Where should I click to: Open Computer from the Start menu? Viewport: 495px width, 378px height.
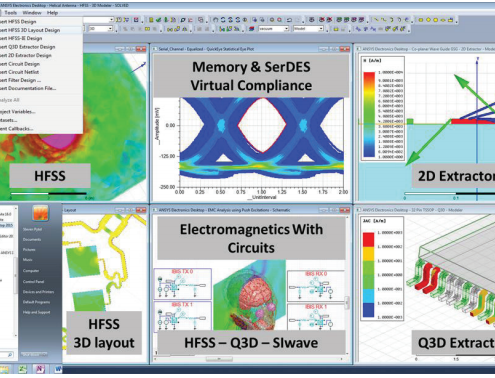click(31, 271)
